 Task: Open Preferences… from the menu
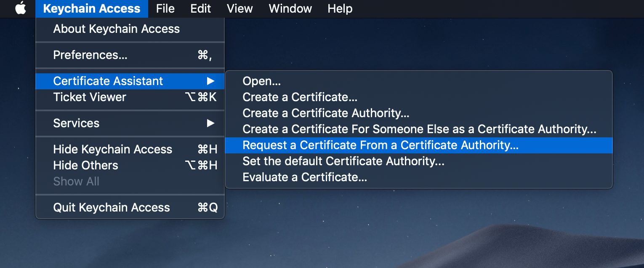coord(130,55)
